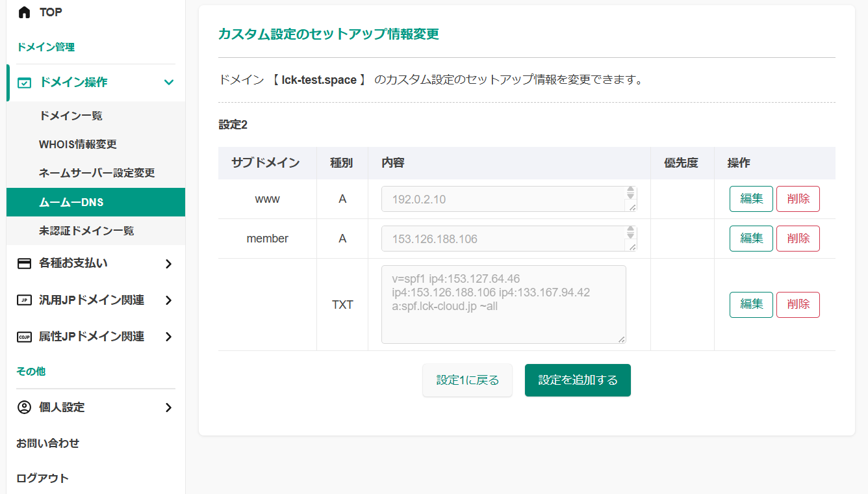The height and width of the screenshot is (494, 868).
Task: Click the www subdomain cell
Action: pos(267,199)
